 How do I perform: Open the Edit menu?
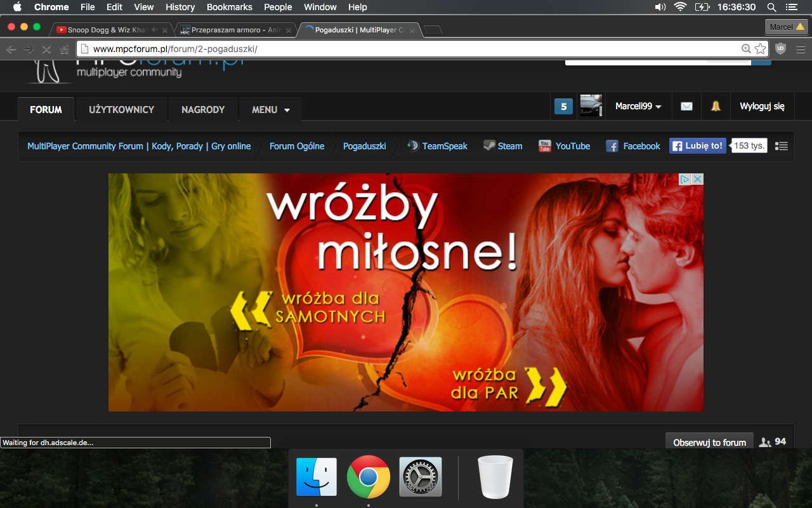pyautogui.click(x=114, y=7)
